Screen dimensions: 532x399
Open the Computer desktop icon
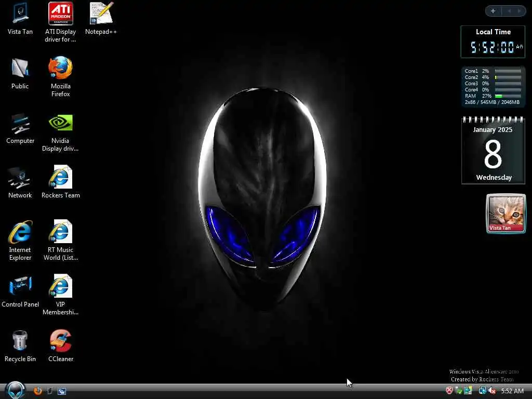tap(20, 128)
